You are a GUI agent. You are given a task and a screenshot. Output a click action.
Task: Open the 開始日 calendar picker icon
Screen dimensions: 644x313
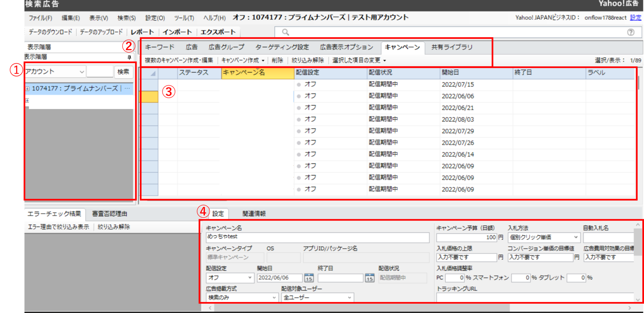[x=309, y=278]
